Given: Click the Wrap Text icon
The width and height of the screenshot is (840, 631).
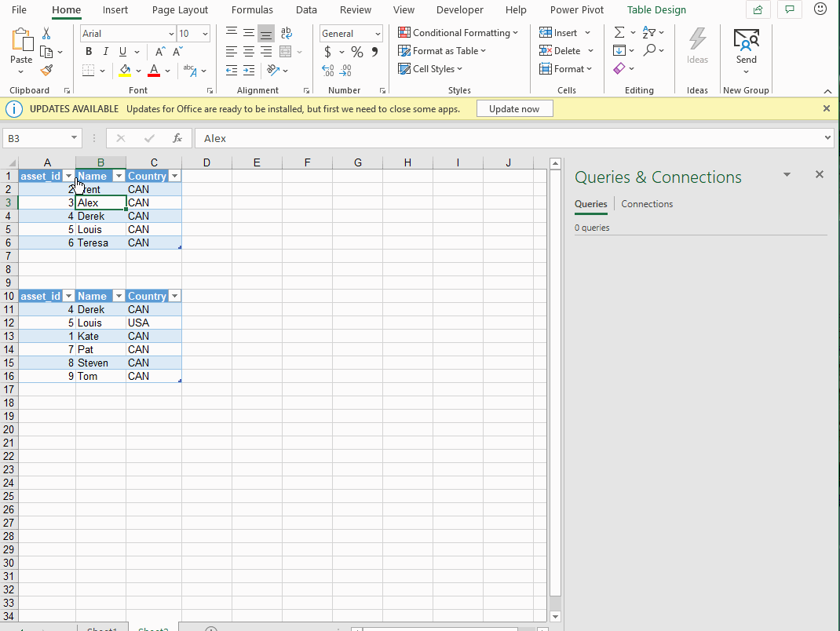Looking at the screenshot, I should pyautogui.click(x=287, y=33).
